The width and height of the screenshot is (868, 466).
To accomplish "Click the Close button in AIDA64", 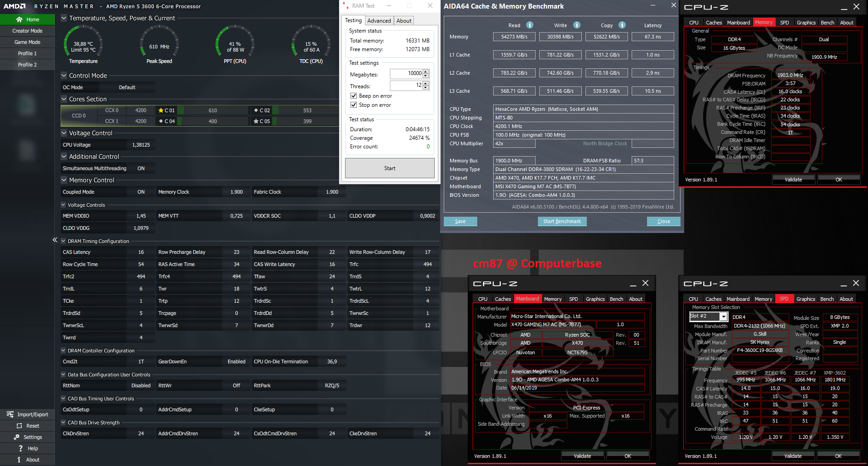I will [x=663, y=221].
